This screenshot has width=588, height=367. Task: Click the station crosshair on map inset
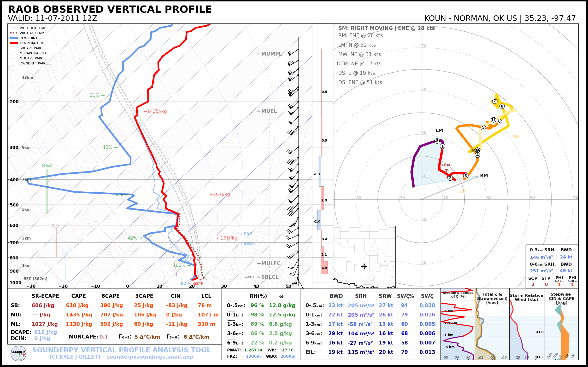tap(364, 267)
